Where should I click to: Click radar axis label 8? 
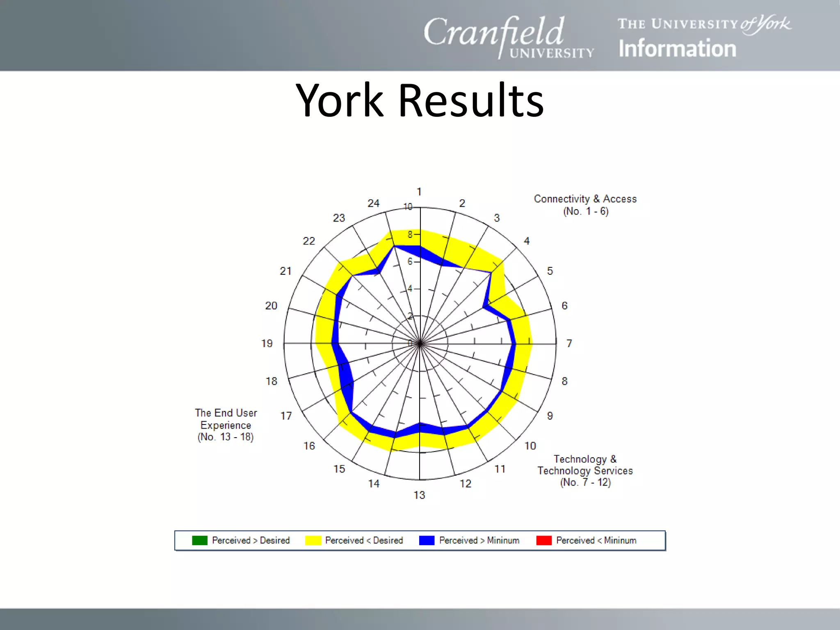click(565, 381)
